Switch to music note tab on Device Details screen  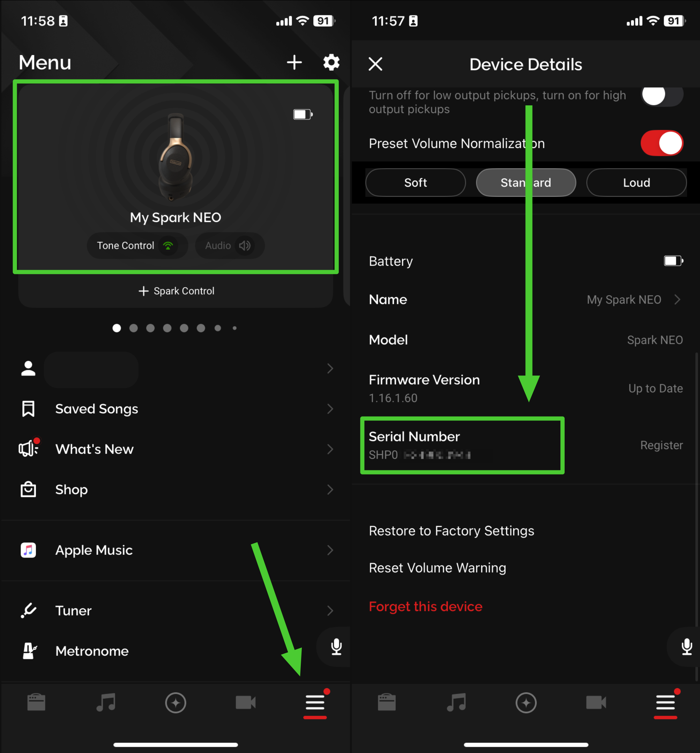click(x=456, y=703)
